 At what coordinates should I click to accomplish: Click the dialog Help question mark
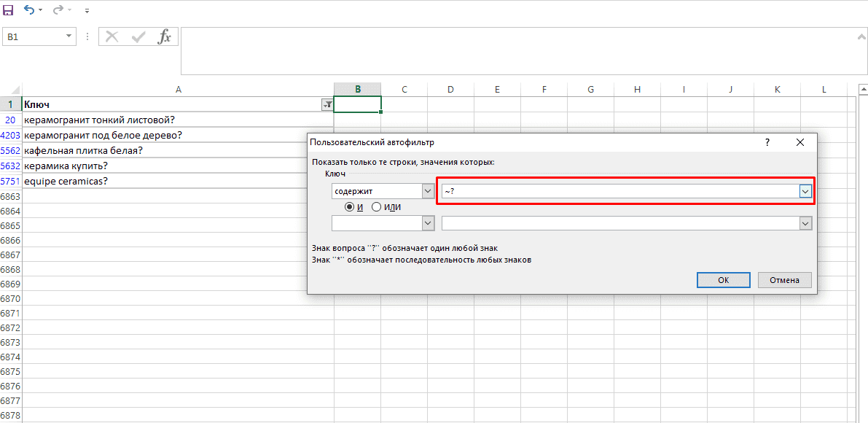click(767, 142)
